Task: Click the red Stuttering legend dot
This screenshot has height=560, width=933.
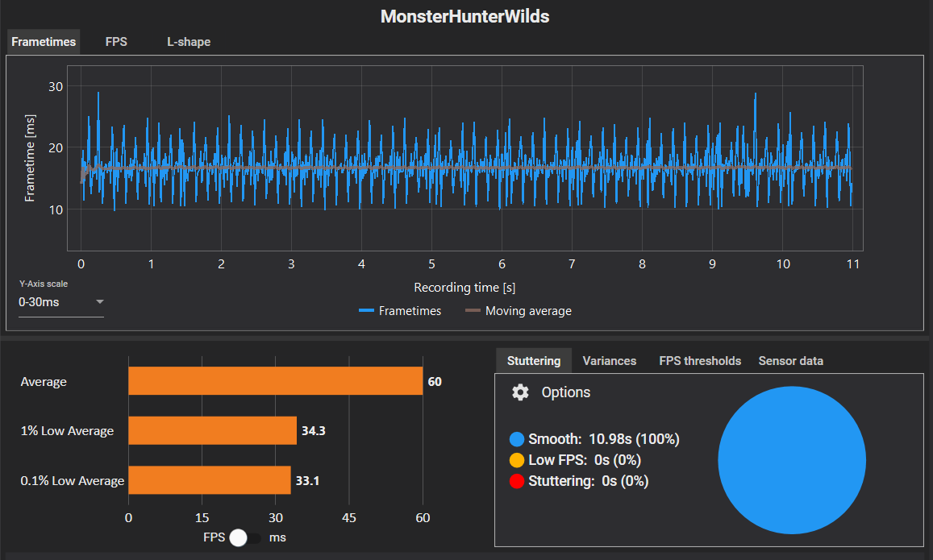Action: tap(517, 481)
